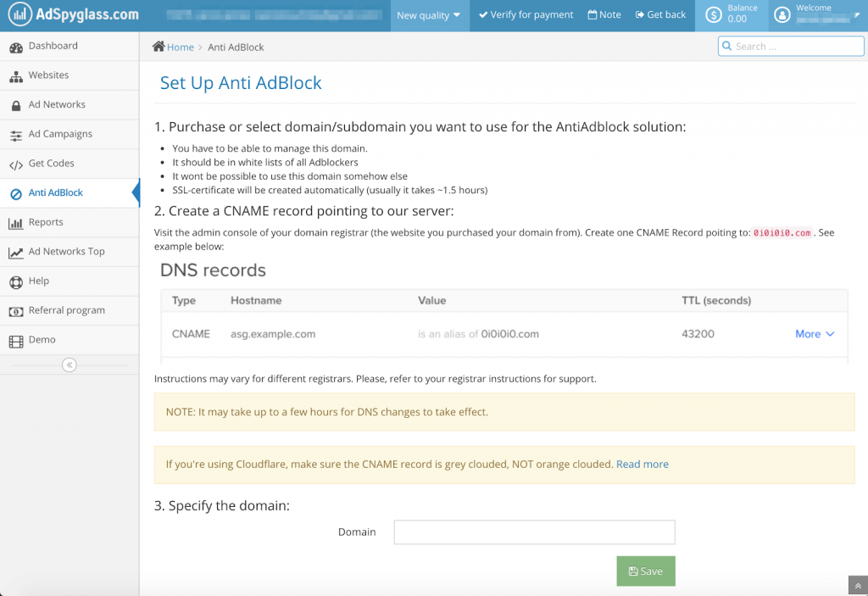The image size is (868, 596).
Task: Expand the More options for the CNAME record
Action: click(x=813, y=333)
